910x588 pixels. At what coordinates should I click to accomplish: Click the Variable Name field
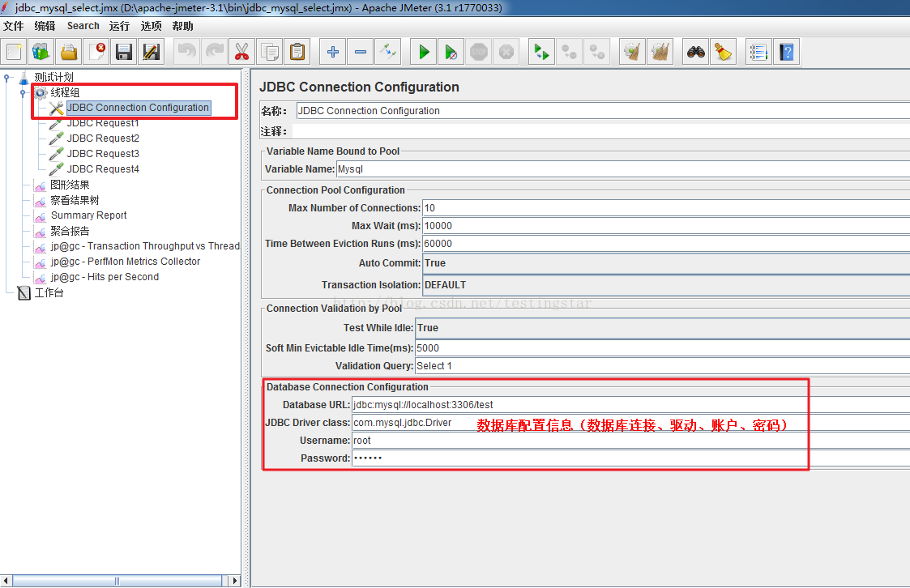pyautogui.click(x=623, y=169)
